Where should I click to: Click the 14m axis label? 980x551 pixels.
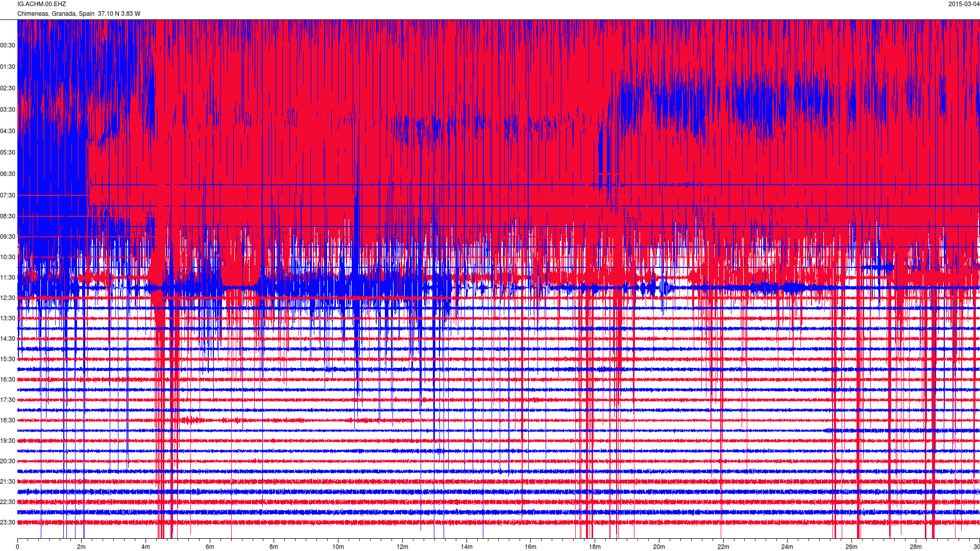point(467,547)
